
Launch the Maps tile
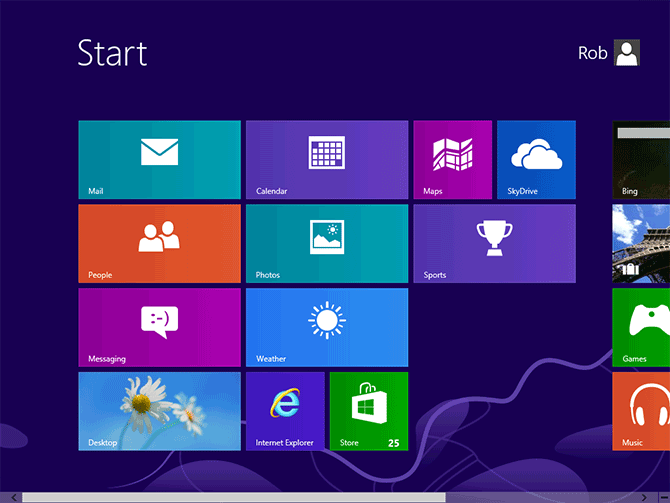[453, 159]
